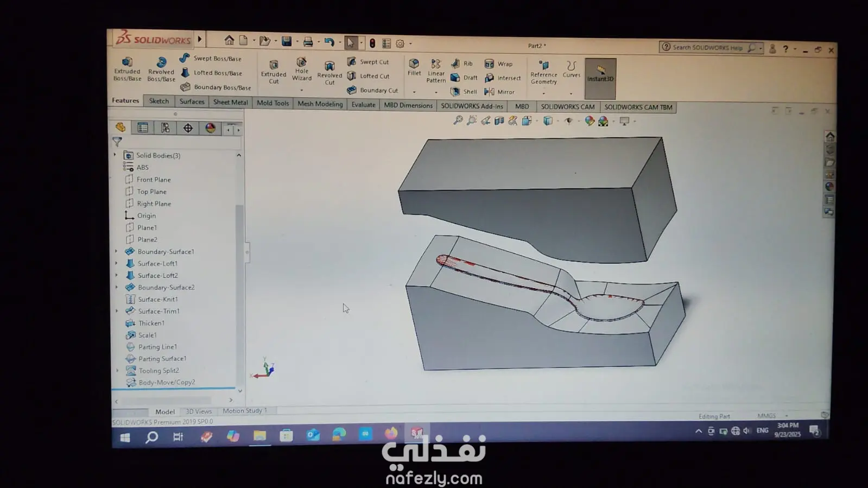Screen dimensions: 868x488
Task: Choose the Swept Cut command
Action: pos(368,62)
